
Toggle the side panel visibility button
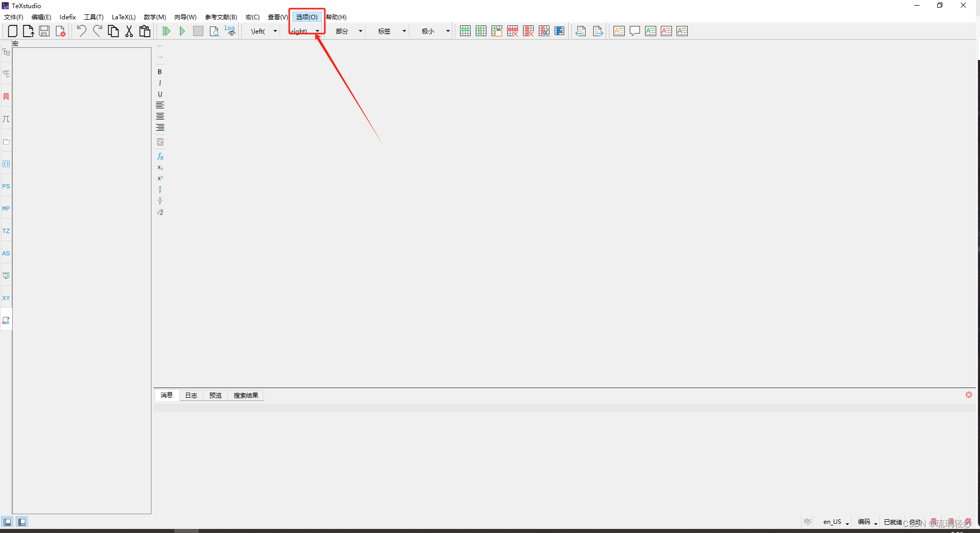7,522
